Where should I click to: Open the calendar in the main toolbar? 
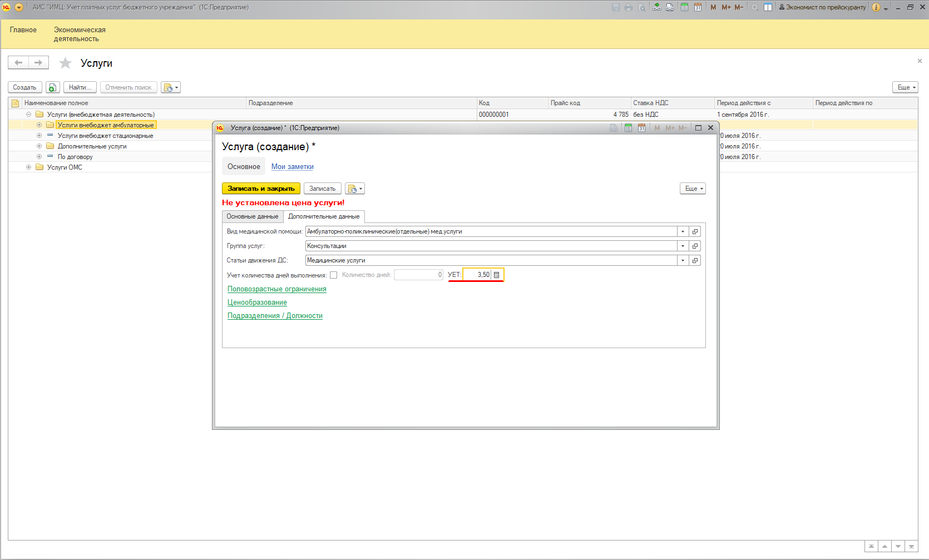[698, 7]
